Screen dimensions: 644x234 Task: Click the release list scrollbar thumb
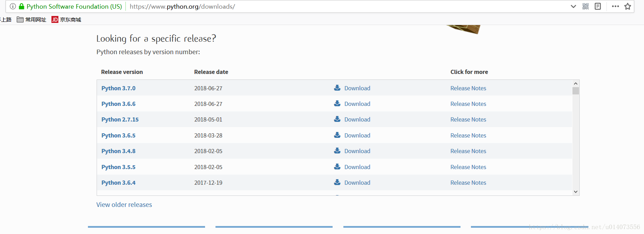[x=576, y=91]
